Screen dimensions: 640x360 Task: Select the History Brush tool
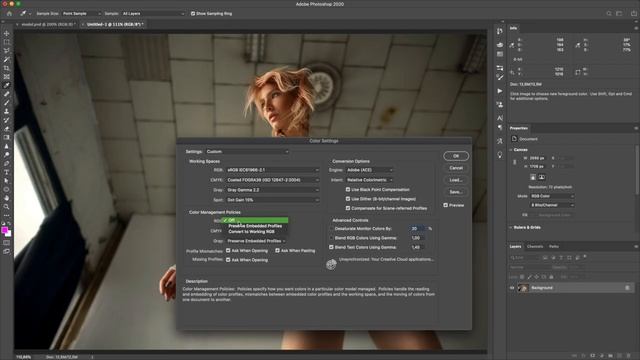click(x=7, y=120)
